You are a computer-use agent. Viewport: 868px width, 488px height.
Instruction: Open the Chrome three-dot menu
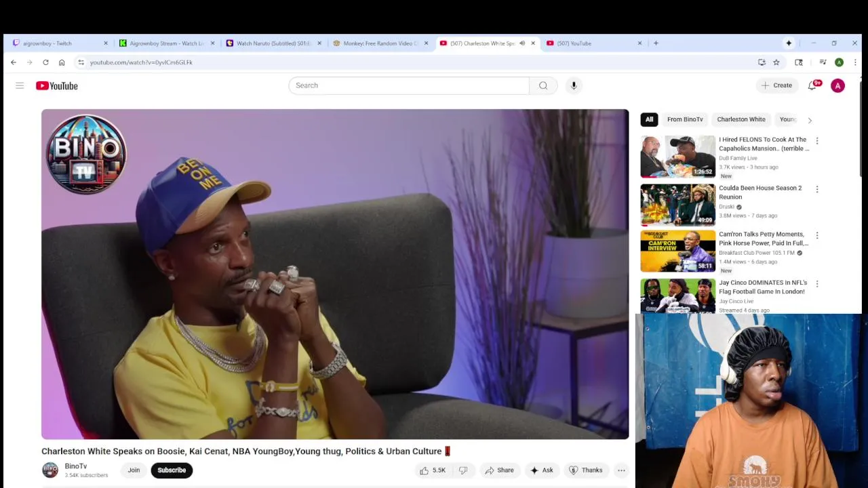pos(855,62)
